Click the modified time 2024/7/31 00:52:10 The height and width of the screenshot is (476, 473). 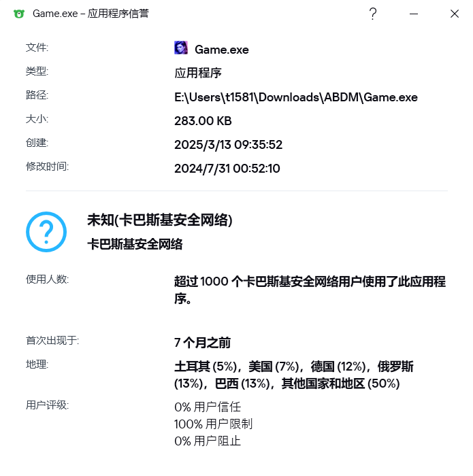coord(227,169)
